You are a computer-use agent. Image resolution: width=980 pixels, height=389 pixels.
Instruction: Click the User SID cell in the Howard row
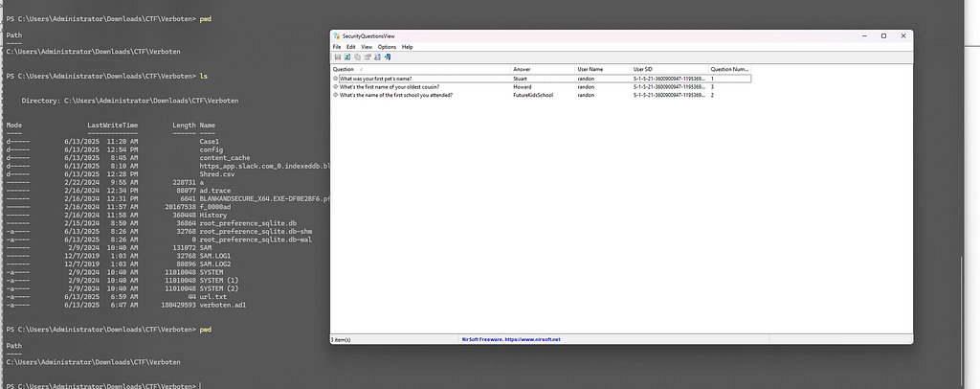(x=669, y=87)
